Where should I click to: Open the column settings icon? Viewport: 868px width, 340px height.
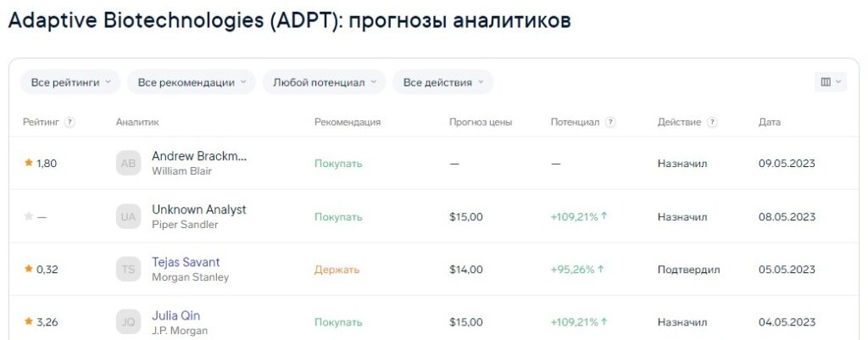pyautogui.click(x=831, y=82)
